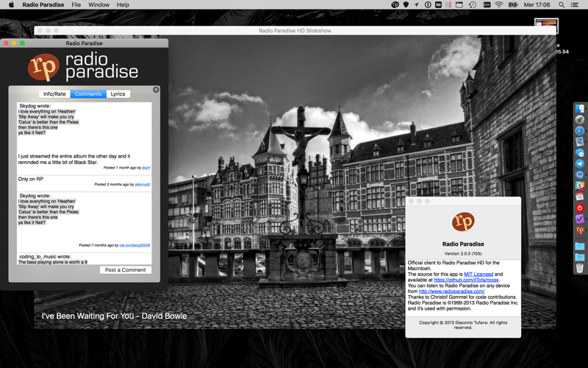
Task: Click the 'Only on RP' comment
Action: (31, 179)
